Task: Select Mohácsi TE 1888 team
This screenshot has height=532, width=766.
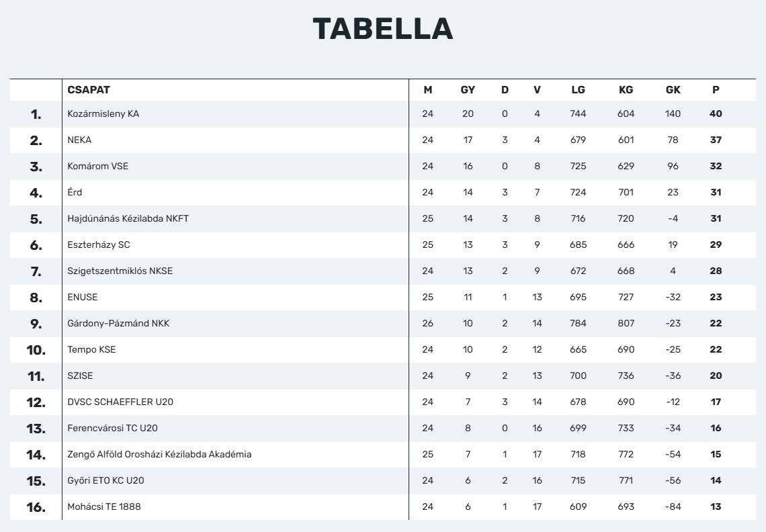Action: coord(104,506)
